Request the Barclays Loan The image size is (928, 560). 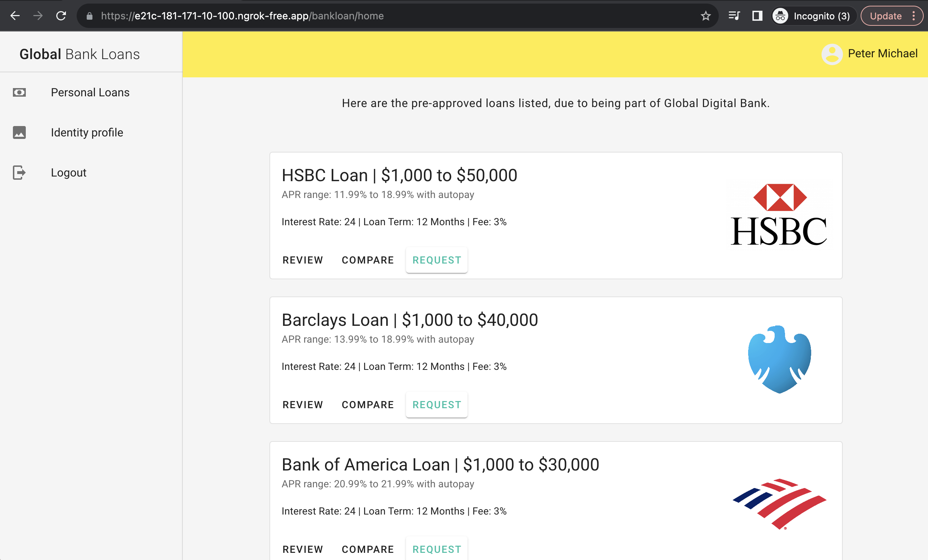coord(436,405)
